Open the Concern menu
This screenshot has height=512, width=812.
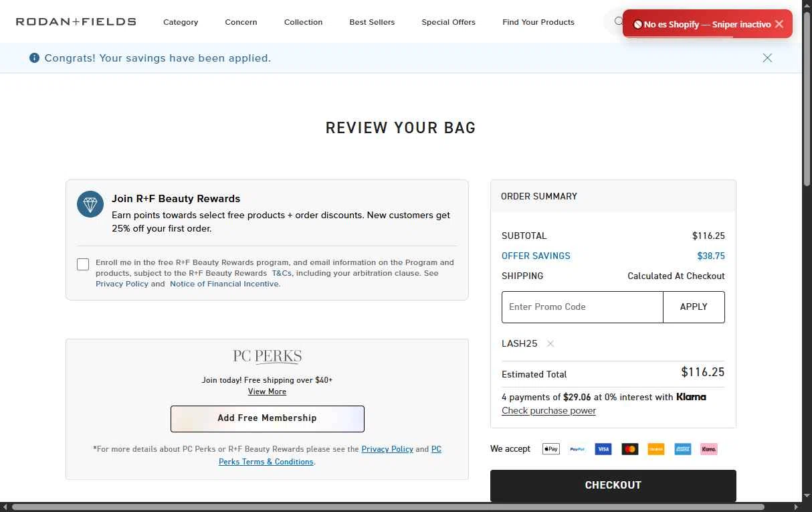tap(241, 22)
